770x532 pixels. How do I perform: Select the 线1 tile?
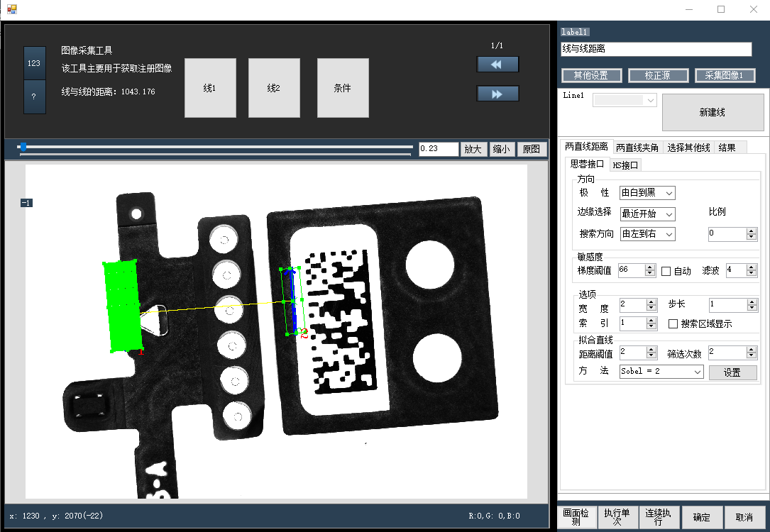(210, 88)
